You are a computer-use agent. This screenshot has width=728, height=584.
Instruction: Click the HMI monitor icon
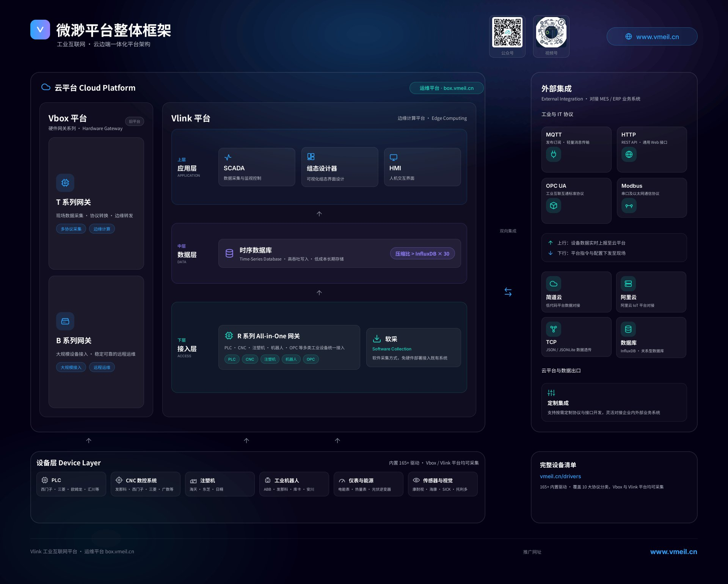[x=394, y=157]
